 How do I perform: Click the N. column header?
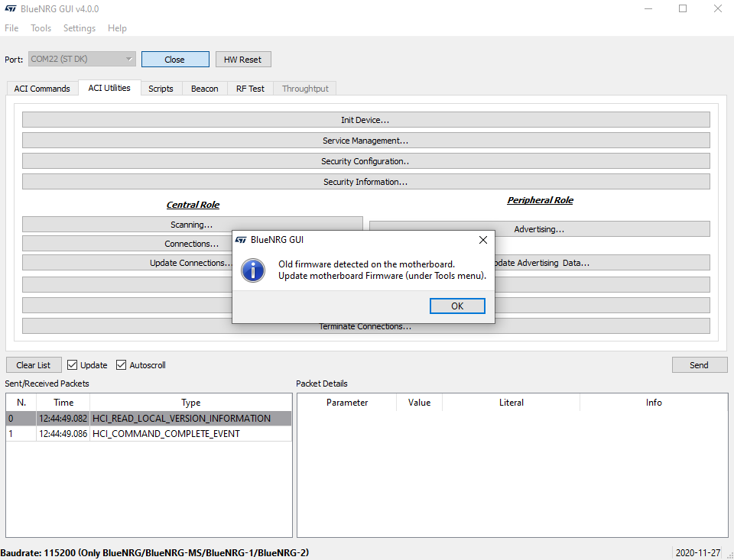coord(21,403)
